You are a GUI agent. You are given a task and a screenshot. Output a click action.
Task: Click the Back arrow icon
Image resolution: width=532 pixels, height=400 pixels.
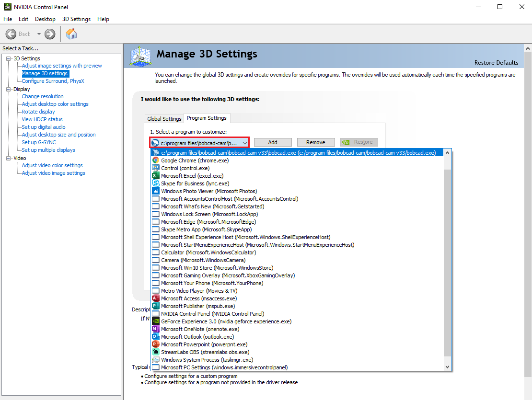pos(11,34)
